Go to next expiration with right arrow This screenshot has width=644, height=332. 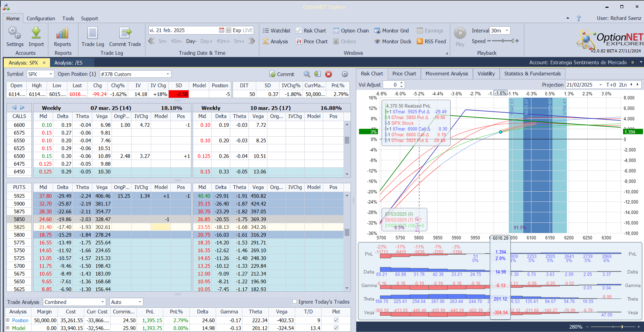tap(22, 108)
